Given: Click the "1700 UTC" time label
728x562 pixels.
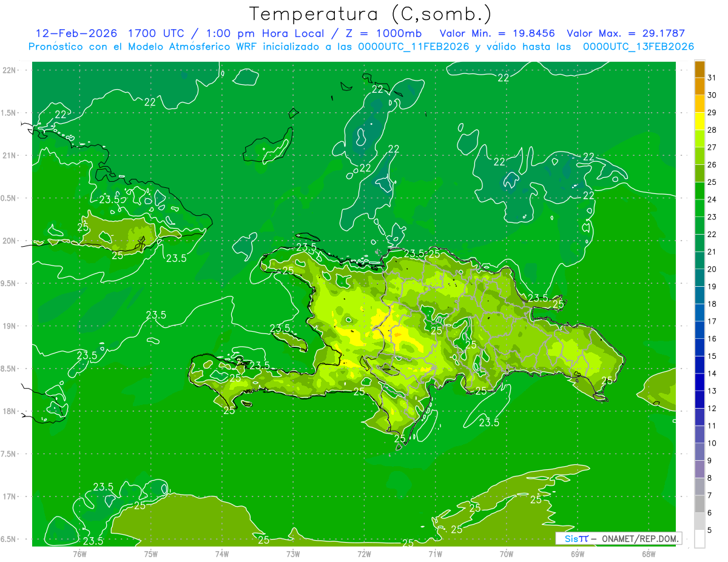Looking at the screenshot, I should click(157, 33).
